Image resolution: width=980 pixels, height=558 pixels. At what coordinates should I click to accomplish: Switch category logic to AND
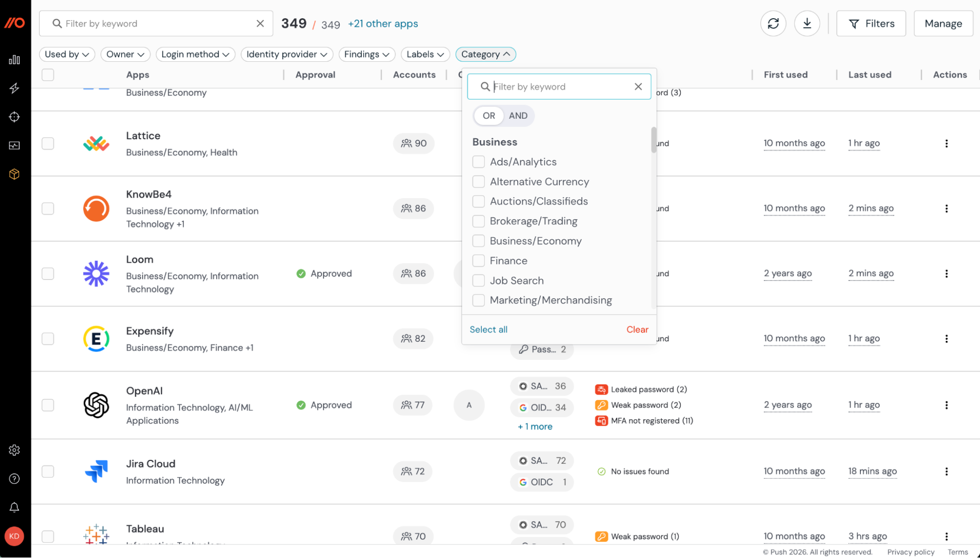518,116
